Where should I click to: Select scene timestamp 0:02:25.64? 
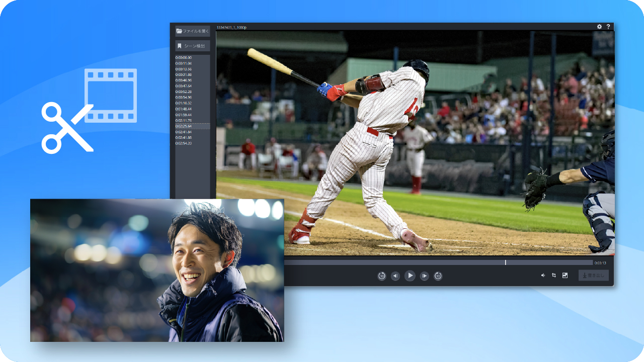click(184, 126)
